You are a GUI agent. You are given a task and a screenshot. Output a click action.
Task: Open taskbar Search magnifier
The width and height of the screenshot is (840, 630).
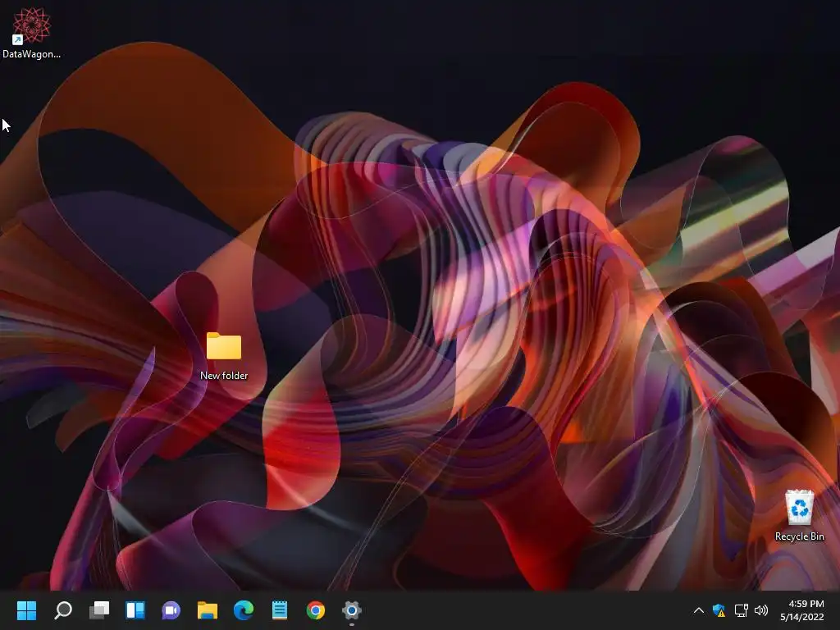click(63, 609)
